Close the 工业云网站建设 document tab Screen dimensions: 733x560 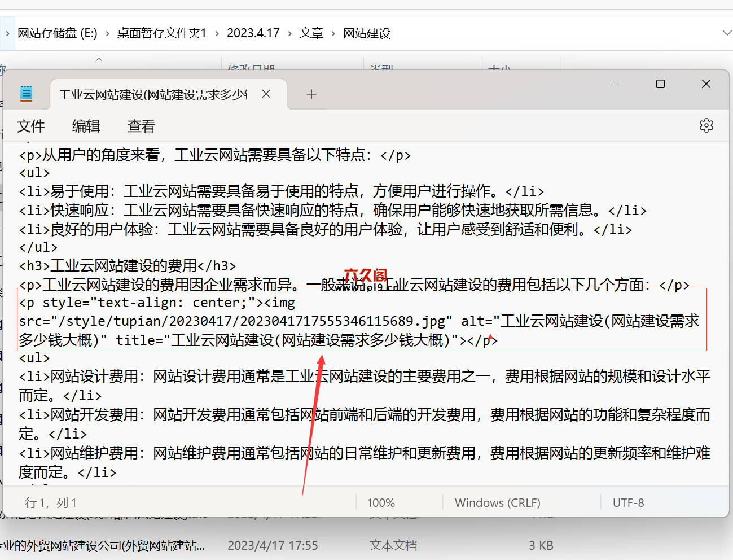tap(266, 94)
